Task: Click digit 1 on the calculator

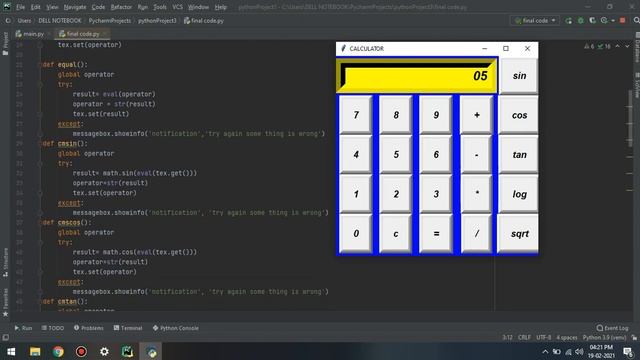Action: (x=356, y=194)
